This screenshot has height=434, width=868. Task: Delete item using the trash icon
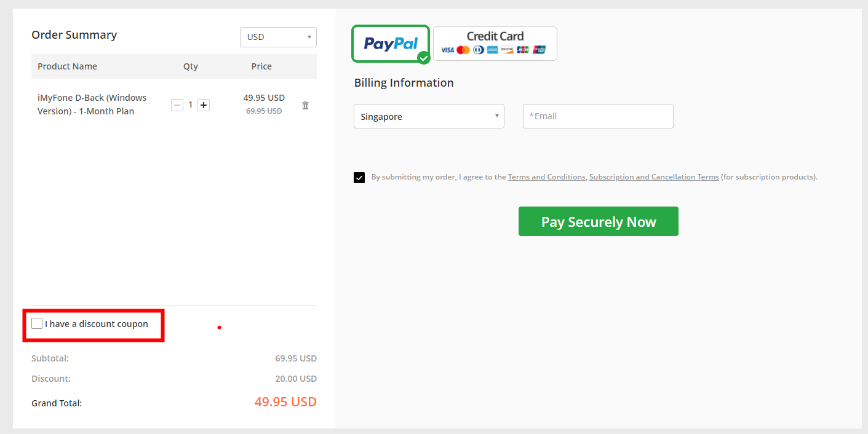(305, 105)
